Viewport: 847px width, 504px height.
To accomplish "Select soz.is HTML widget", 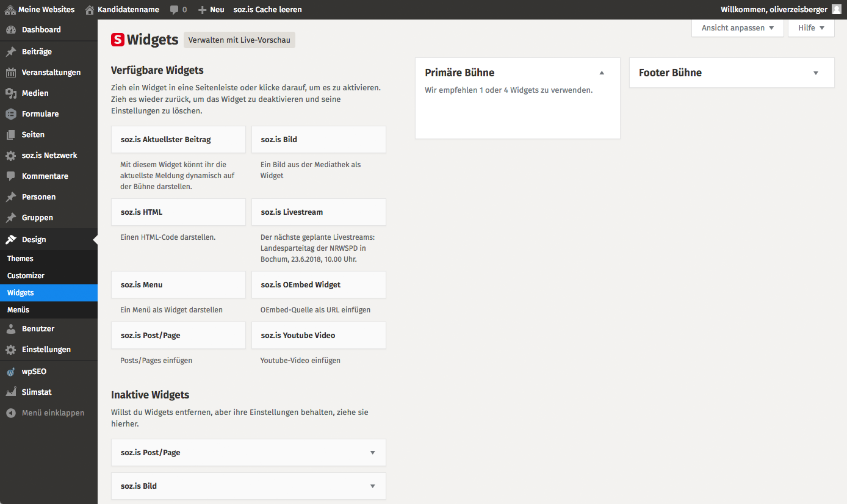I will coord(179,212).
